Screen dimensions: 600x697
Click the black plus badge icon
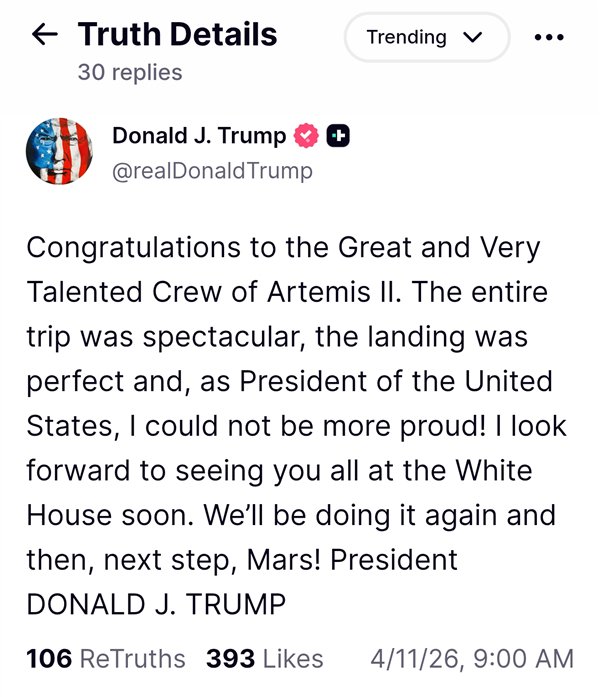tap(339, 136)
